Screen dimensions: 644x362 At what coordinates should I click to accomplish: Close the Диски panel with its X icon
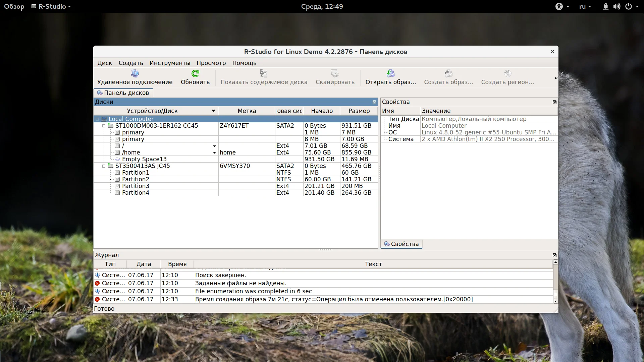[374, 102]
